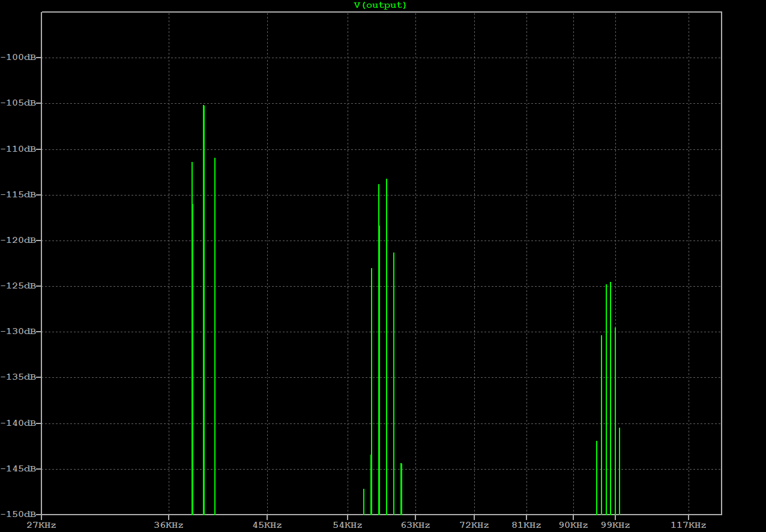Click the -150dB axis label
This screenshot has height=532, width=766.
(x=19, y=514)
